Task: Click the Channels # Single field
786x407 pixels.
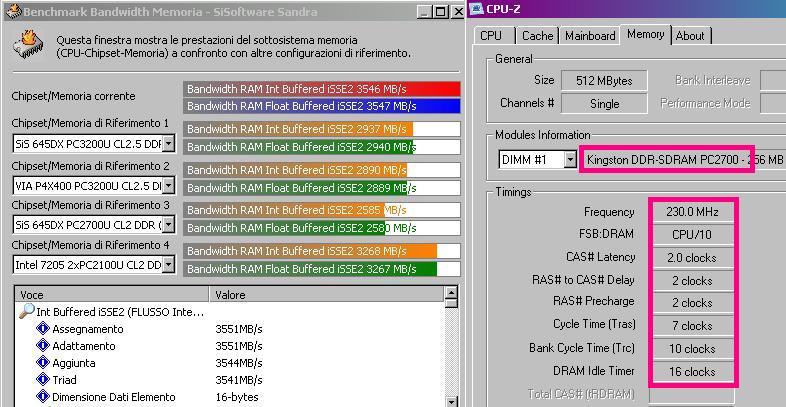Action: click(x=604, y=104)
